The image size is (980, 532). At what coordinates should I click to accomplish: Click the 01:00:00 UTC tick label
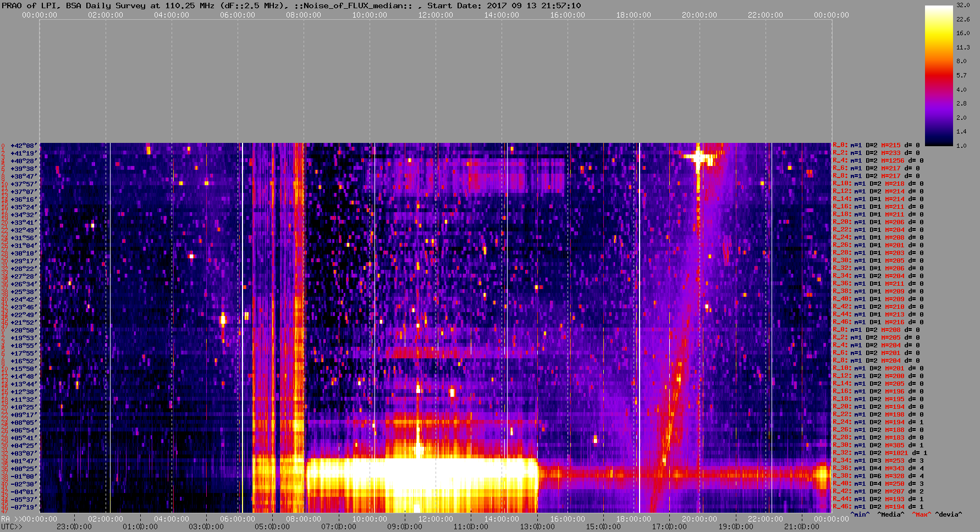[140, 527]
